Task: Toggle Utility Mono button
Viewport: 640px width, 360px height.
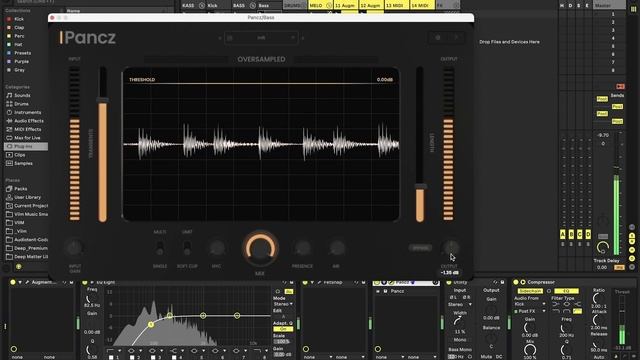Action: tap(460, 340)
